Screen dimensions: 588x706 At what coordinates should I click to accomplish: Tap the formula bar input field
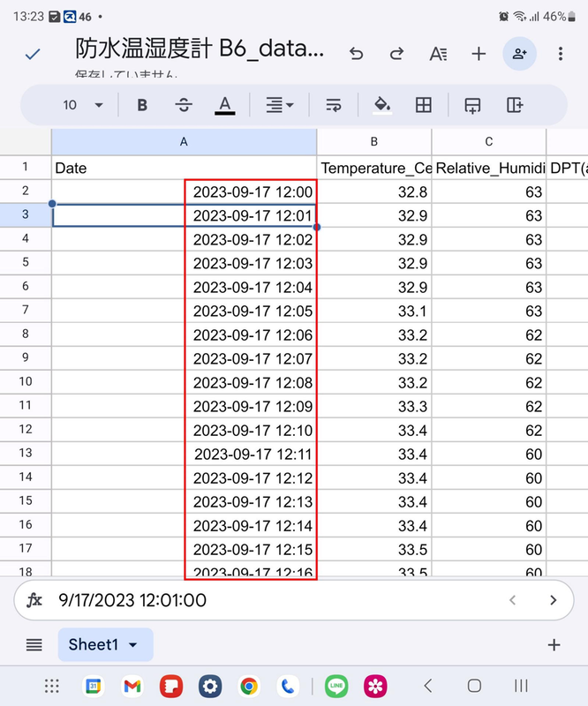(265, 600)
